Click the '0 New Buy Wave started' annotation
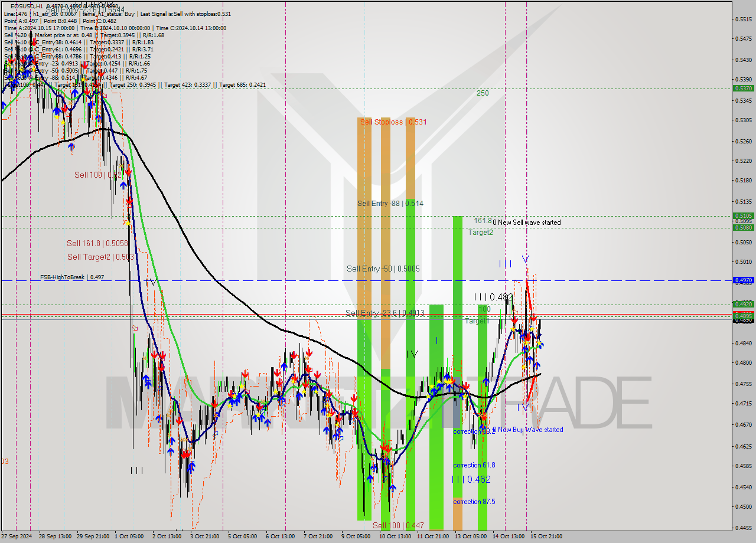 [528, 430]
